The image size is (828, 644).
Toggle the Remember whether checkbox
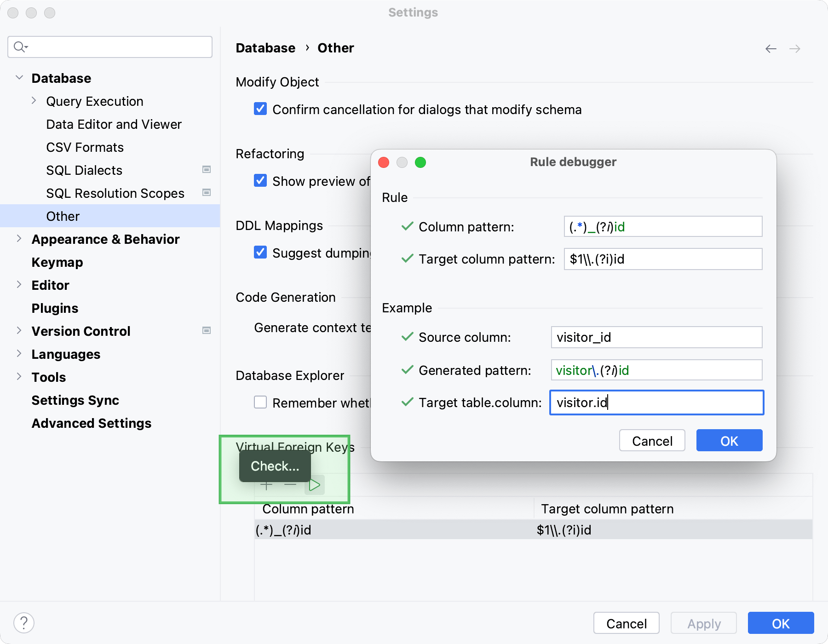coord(260,402)
